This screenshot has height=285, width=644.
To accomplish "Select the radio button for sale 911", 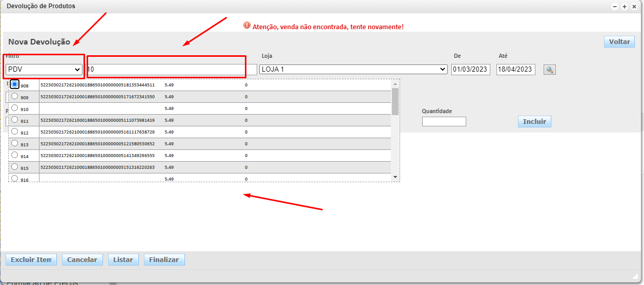I will tap(15, 120).
